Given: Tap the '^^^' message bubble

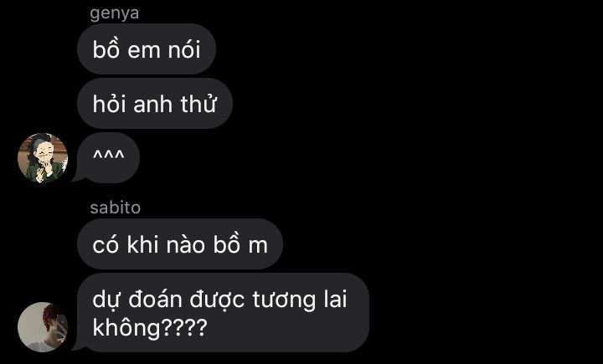Looking at the screenshot, I should (108, 157).
